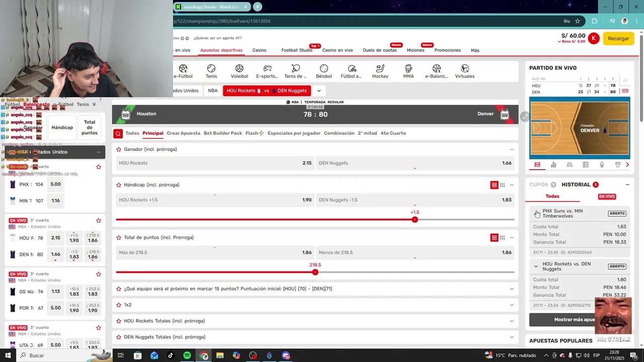Screen dimensions: 644x362
Task: Open the microphone commentary icon
Action: pyautogui.click(x=602, y=164)
